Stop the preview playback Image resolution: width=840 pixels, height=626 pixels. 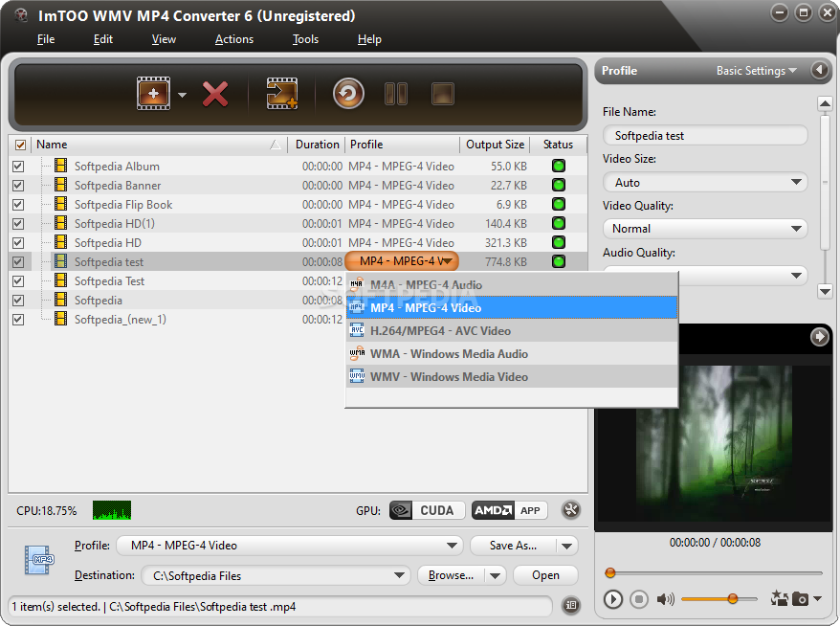click(638, 598)
